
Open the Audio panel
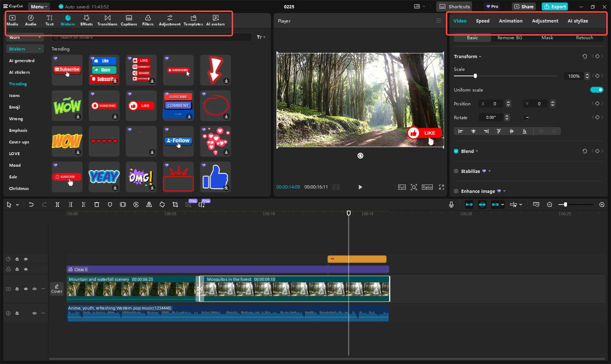(31, 20)
